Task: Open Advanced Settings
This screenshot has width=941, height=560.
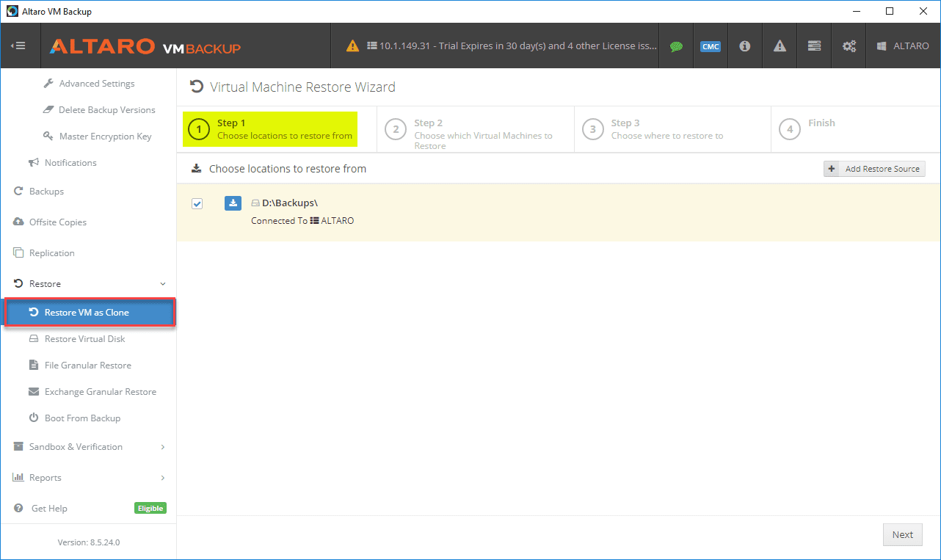Action: click(97, 84)
